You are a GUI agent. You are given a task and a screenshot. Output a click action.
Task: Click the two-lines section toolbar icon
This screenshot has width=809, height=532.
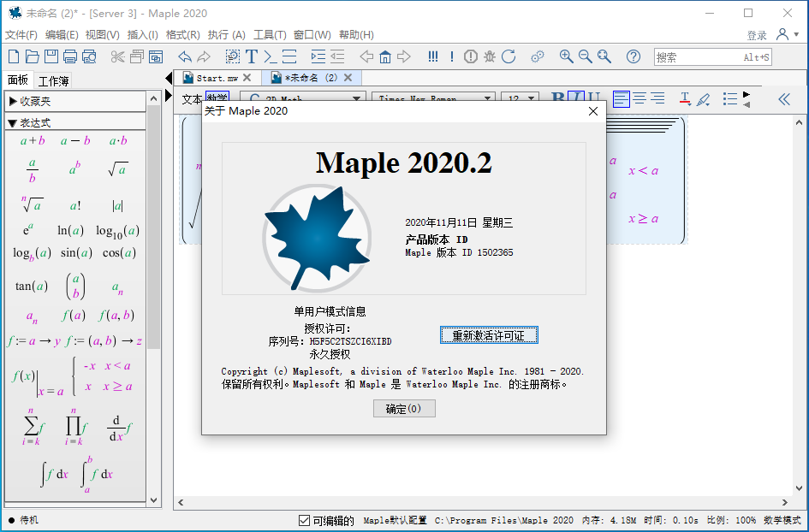tap(289, 56)
